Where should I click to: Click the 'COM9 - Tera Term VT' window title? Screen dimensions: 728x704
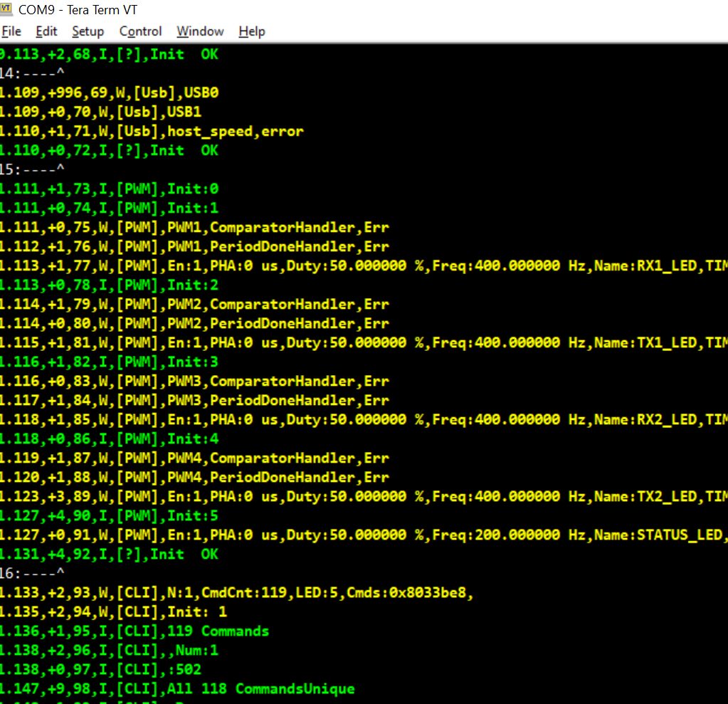pos(78,10)
